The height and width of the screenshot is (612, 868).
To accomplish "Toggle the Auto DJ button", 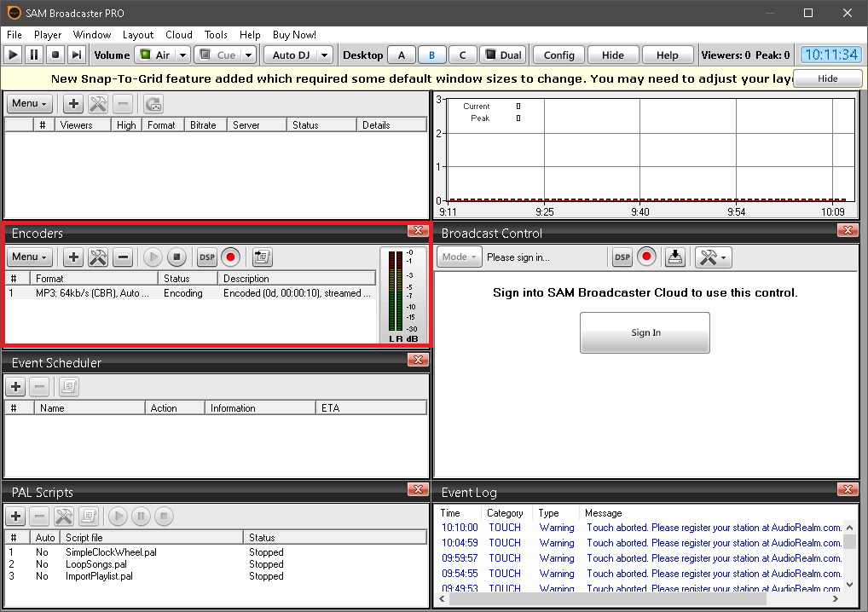I will [x=290, y=55].
